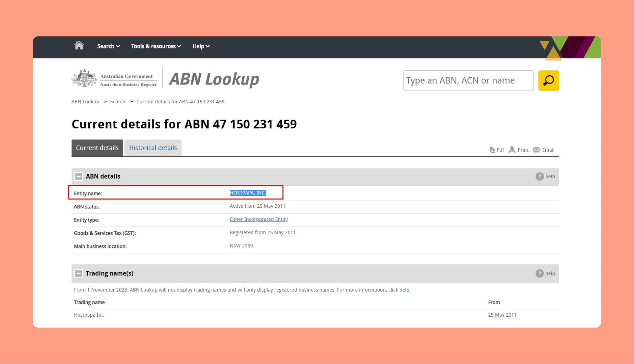Click the ABN Lookup site title
Viewport: 634px width, 364px height.
(214, 79)
